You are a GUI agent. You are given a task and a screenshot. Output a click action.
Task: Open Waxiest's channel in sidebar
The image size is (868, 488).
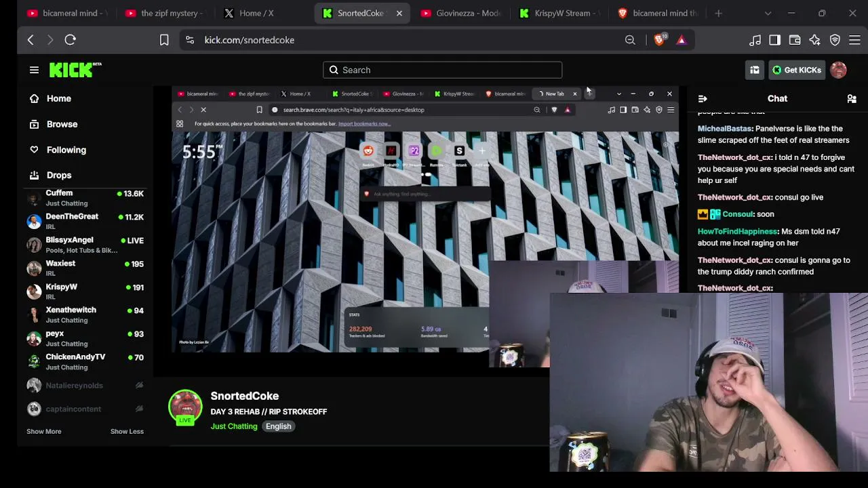coord(85,268)
